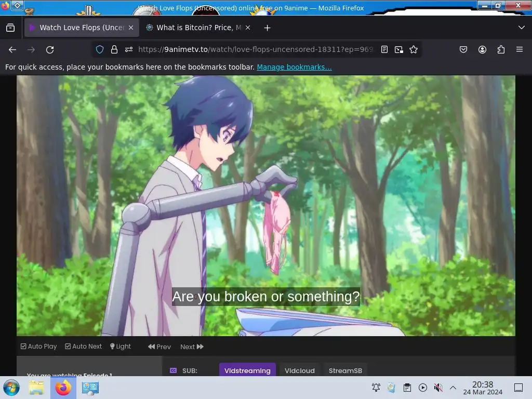Toggle Reader View
The height and width of the screenshot is (399, 532).
(384, 49)
